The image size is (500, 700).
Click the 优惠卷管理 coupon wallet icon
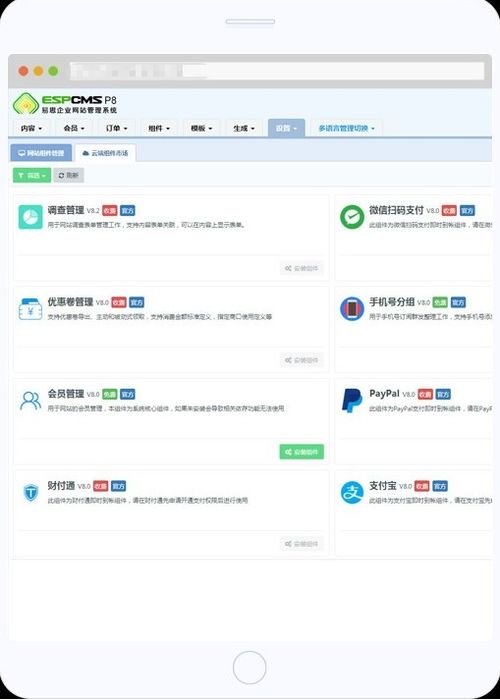pyautogui.click(x=31, y=309)
